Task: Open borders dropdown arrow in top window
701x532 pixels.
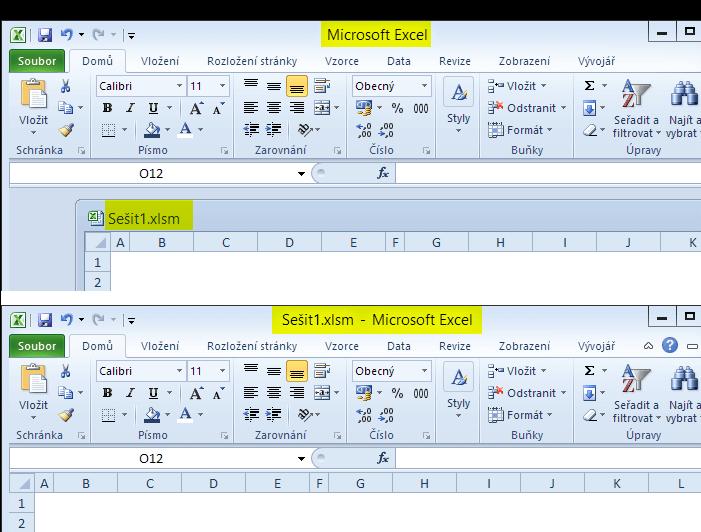Action: (124, 130)
